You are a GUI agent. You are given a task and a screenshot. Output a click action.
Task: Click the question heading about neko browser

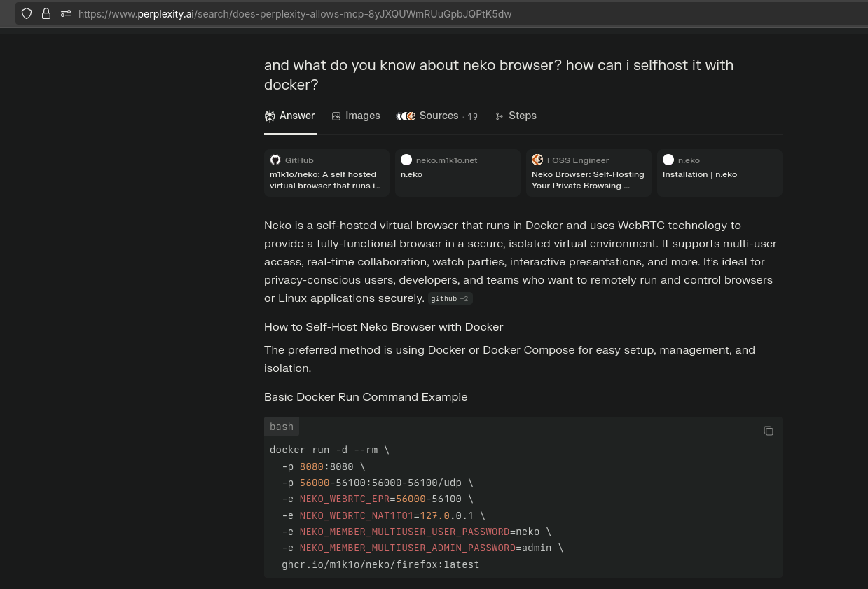[x=499, y=75]
